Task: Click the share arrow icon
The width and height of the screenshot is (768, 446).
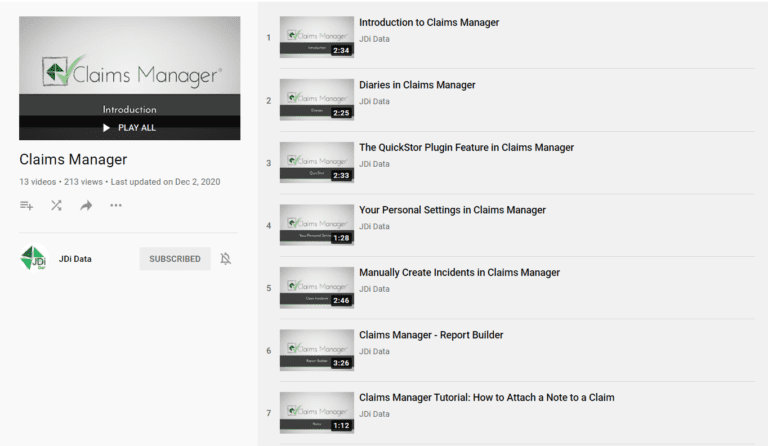Action: [86, 206]
